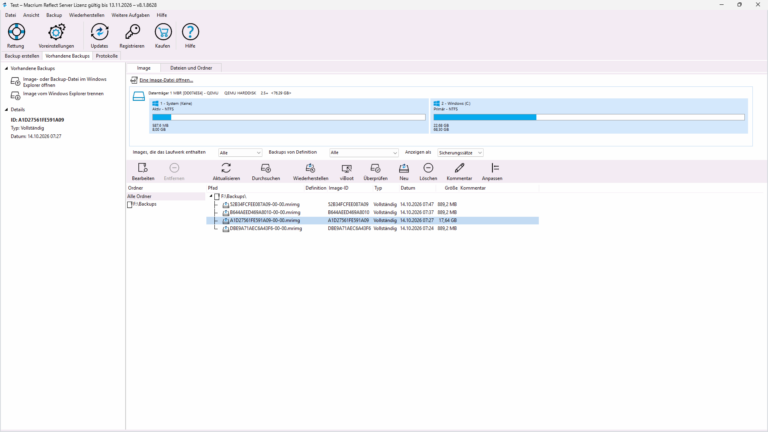Click Anpassen columns icon

(495, 168)
